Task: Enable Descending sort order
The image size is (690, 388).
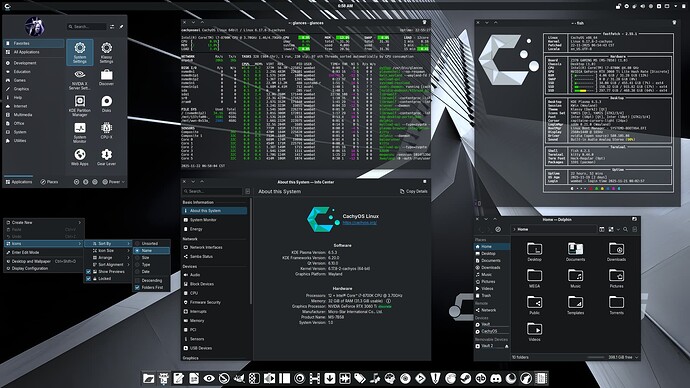Action: coord(151,280)
